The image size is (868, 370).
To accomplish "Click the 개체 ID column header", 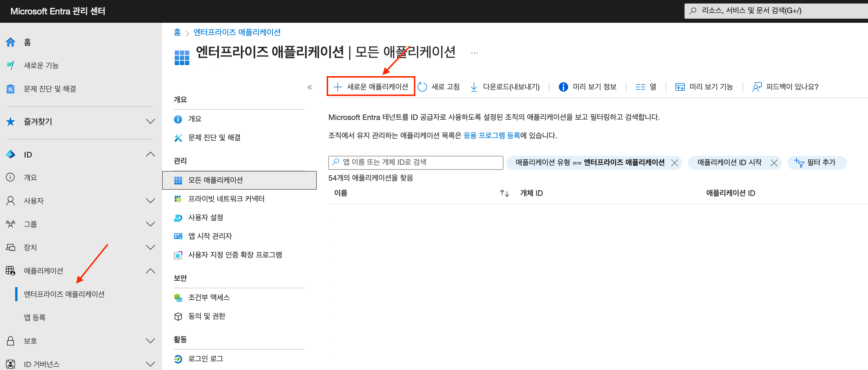I will (531, 193).
